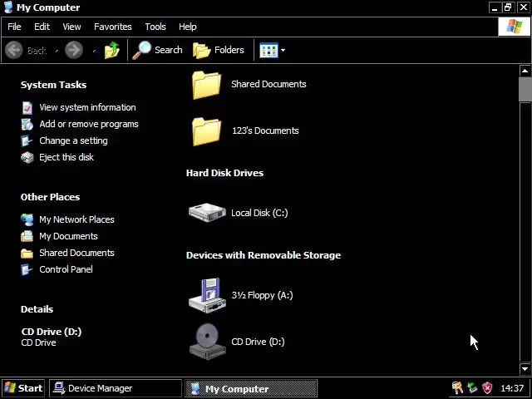The image size is (532, 399).
Task: Open the Back history dropdown arrow
Action: point(57,51)
